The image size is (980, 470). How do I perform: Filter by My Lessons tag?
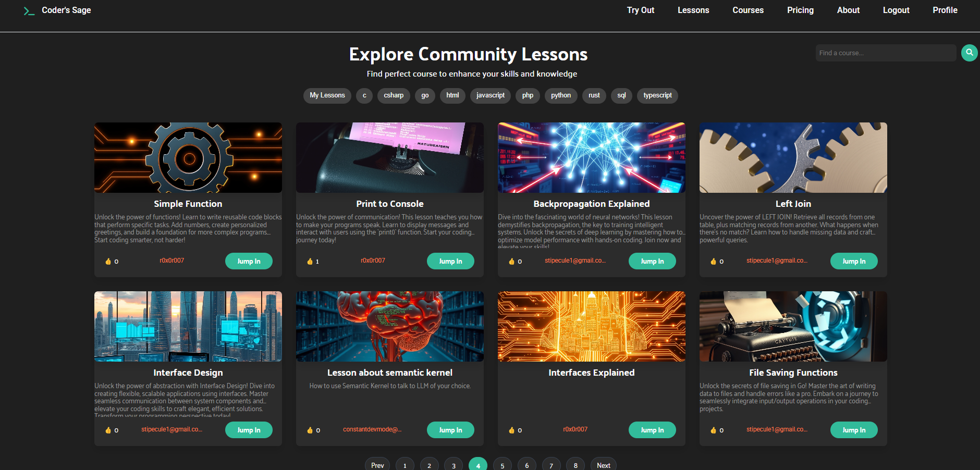tap(327, 95)
